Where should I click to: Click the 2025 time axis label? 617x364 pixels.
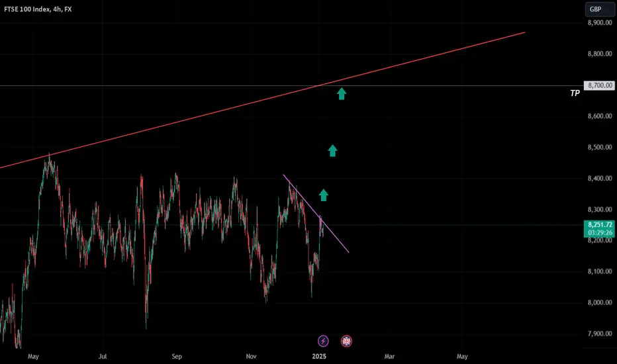coord(319,357)
